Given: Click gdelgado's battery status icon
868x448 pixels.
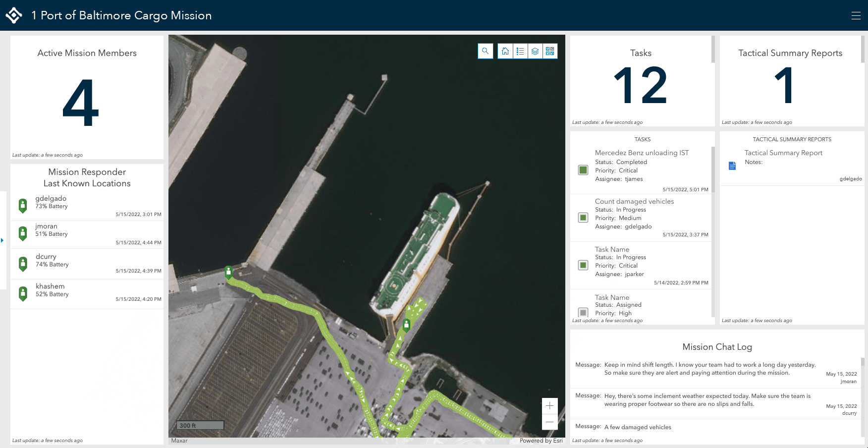Looking at the screenshot, I should coord(22,205).
